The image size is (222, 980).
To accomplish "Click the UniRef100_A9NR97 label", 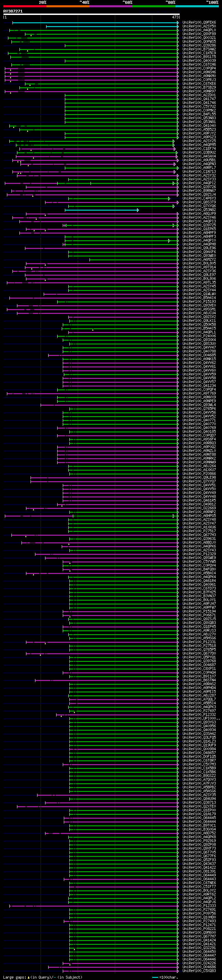I will (199, 91).
